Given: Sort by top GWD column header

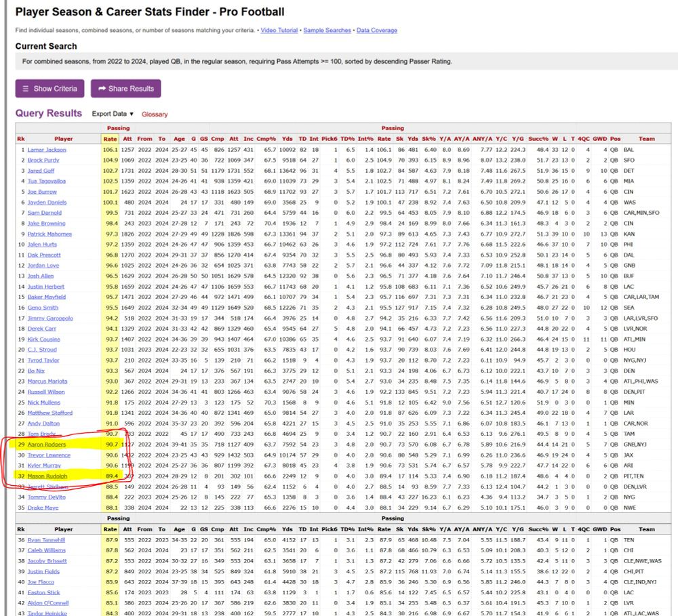Looking at the screenshot, I should pos(600,139).
